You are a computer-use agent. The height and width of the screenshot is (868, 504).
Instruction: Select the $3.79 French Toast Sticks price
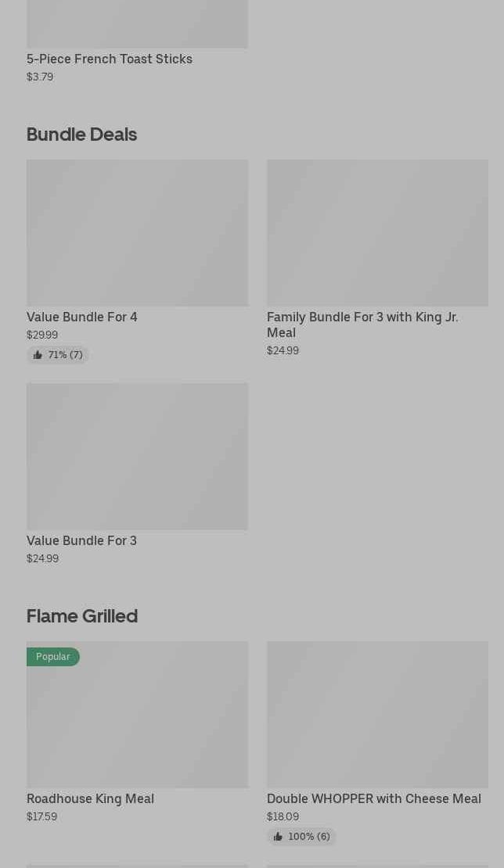point(40,77)
